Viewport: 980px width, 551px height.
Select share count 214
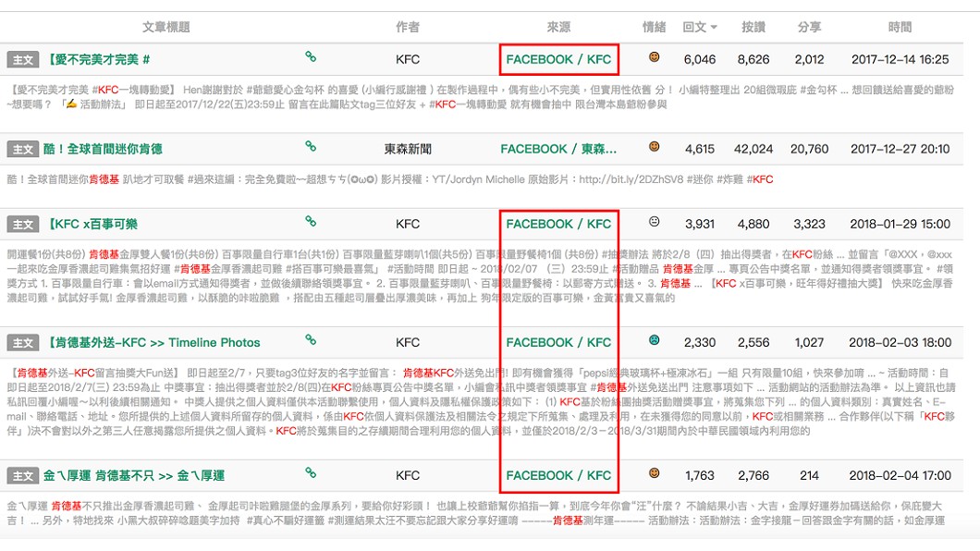click(809, 476)
